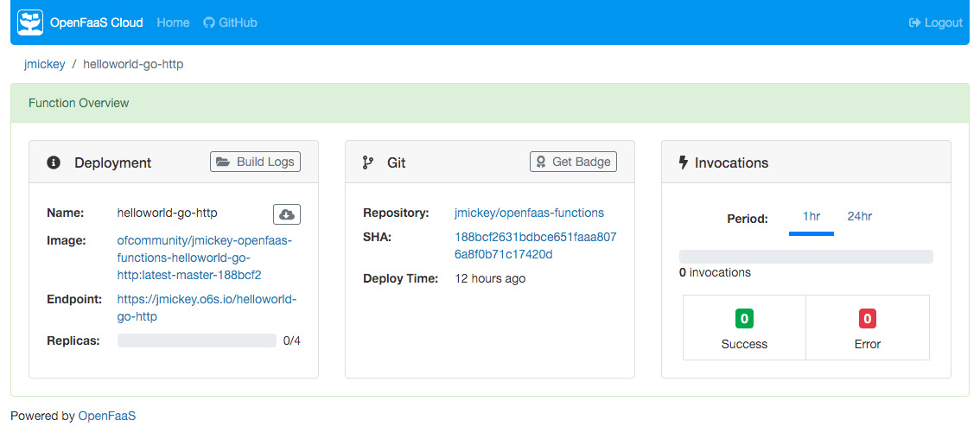
Task: Click the Replicas progress bar
Action: (x=197, y=341)
